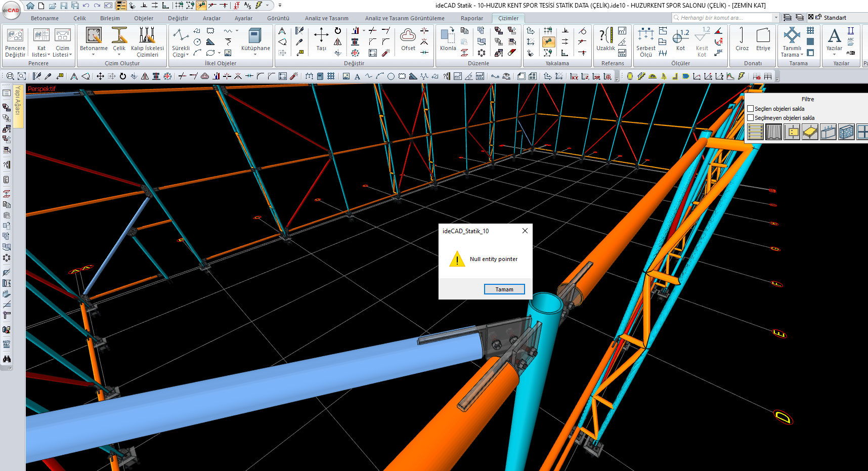
Task: Switch to the Ayarlar tab
Action: [x=243, y=18]
